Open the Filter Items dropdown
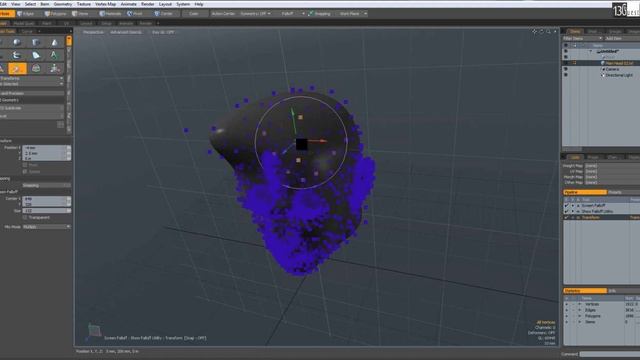The width and height of the screenshot is (640, 360). pos(582,38)
